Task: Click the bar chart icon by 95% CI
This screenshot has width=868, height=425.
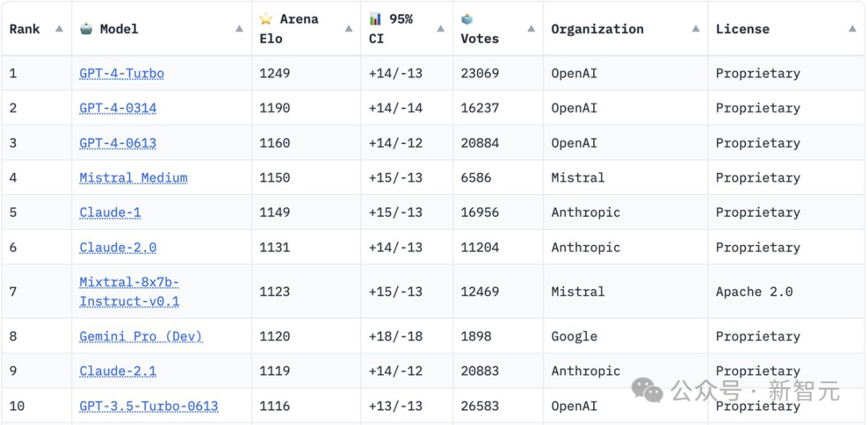Action: click(375, 18)
